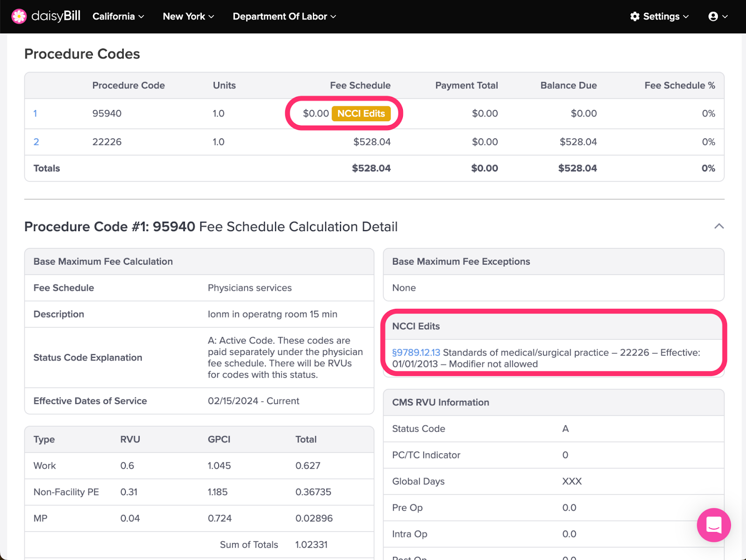The height and width of the screenshot is (560, 746).
Task: Click the Settings menu label
Action: coord(661,16)
